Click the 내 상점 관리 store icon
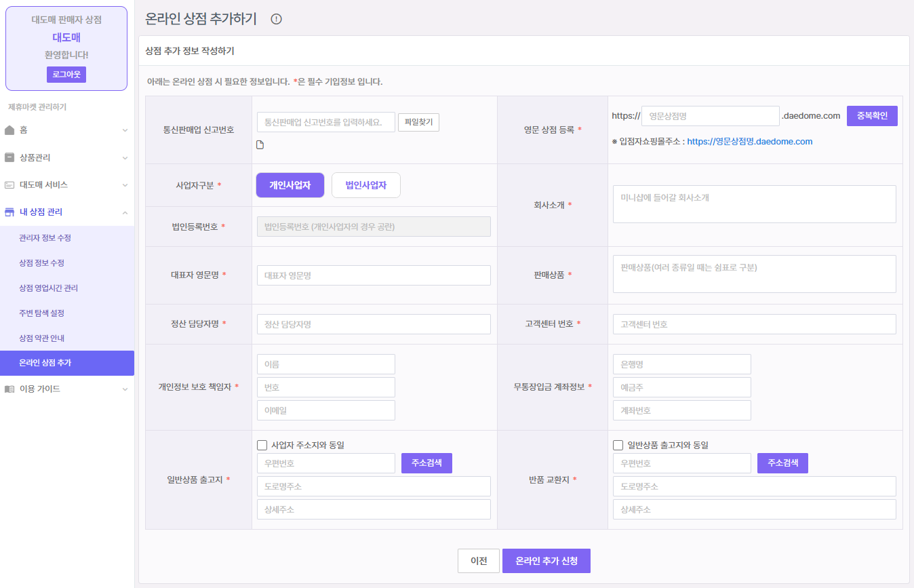This screenshot has height=588, width=914. [x=9, y=212]
